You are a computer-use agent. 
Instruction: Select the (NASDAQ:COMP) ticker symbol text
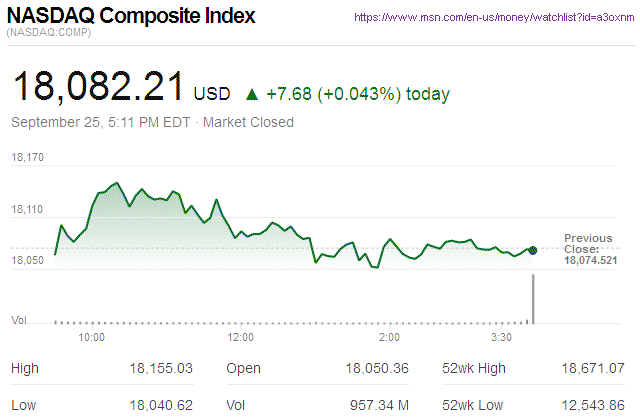click(x=50, y=35)
